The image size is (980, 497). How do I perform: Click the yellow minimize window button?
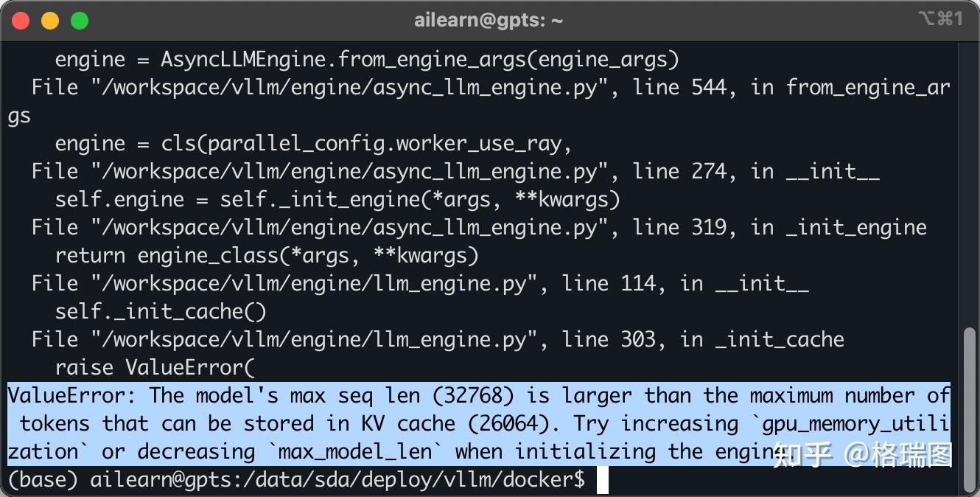(50, 21)
